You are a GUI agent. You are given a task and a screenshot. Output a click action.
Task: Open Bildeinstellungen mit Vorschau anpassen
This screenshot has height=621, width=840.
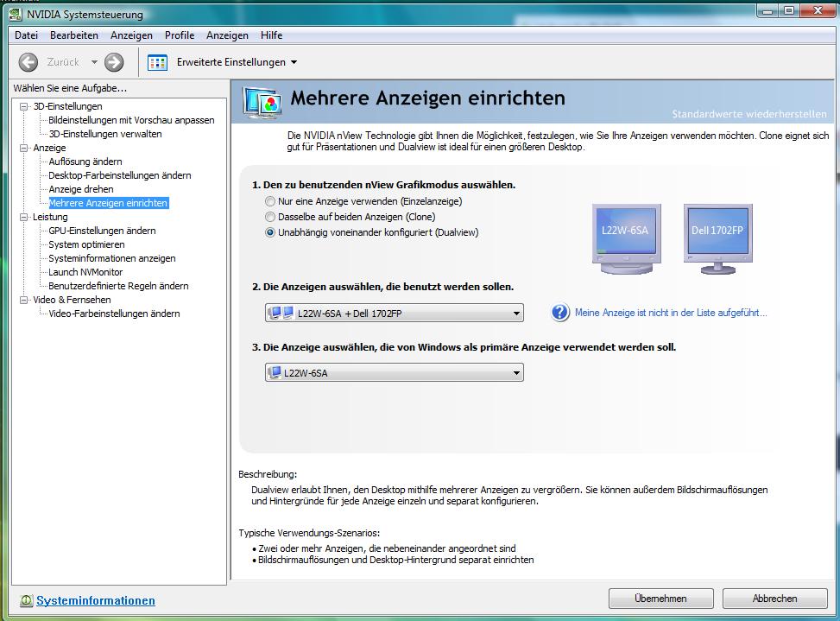tap(131, 120)
